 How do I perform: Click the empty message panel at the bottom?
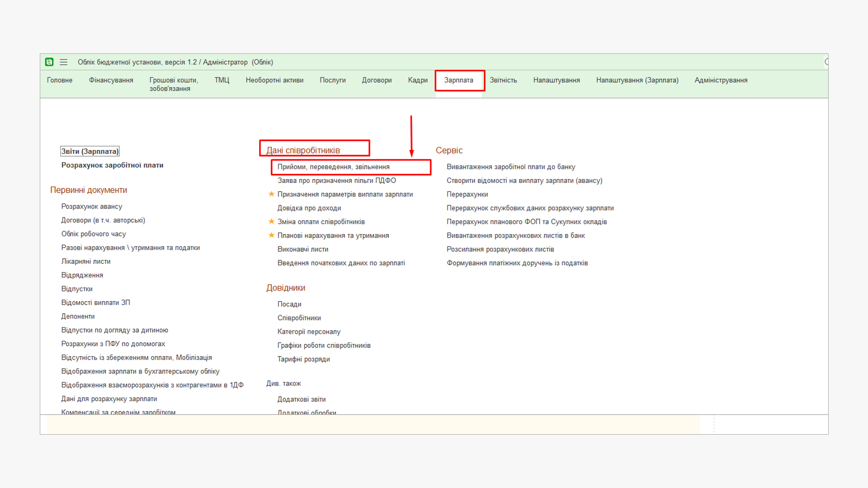[x=373, y=425]
